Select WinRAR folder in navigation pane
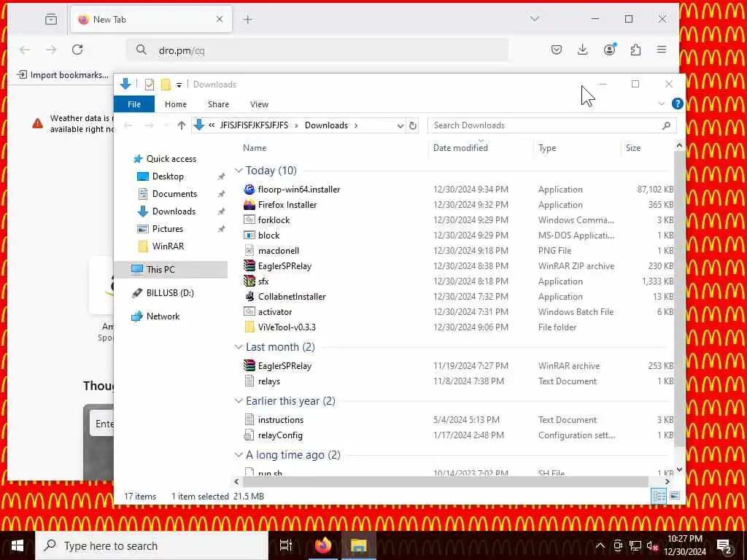The width and height of the screenshot is (747, 560). (168, 246)
